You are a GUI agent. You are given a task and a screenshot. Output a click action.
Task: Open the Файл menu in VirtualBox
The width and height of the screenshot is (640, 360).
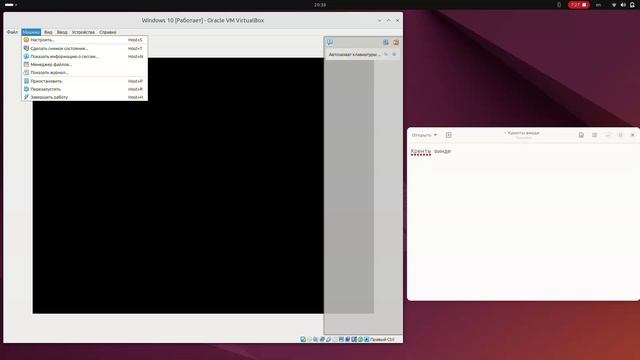(x=12, y=32)
